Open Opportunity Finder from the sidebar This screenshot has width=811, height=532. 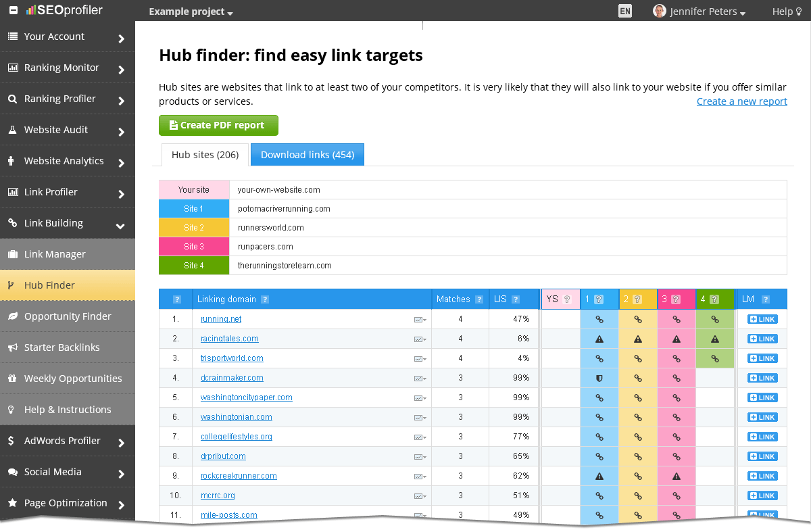68,316
